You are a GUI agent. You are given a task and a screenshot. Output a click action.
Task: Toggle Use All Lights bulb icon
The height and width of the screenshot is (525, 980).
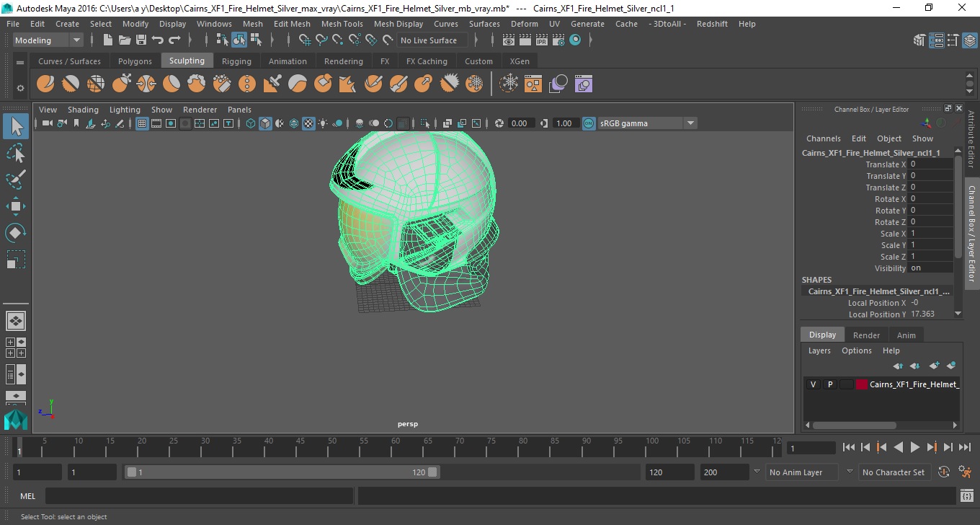(323, 123)
